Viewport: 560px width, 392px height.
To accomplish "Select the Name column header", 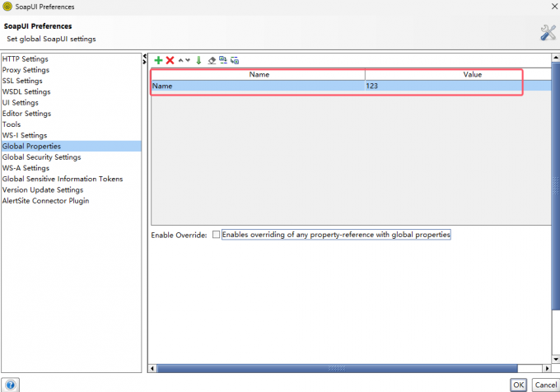I will tap(259, 75).
